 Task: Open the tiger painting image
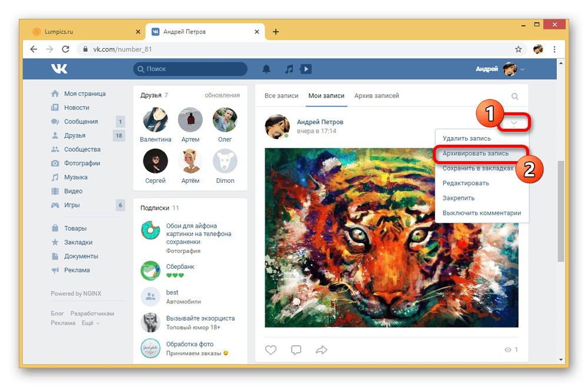(x=392, y=238)
